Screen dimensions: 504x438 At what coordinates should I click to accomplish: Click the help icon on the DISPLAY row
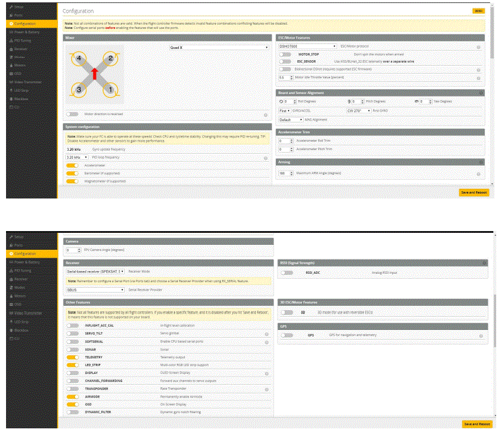(x=266, y=373)
